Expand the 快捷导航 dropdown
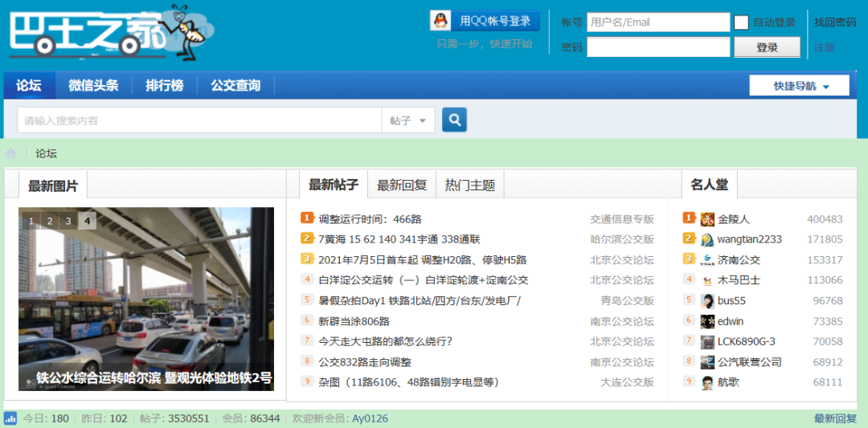Screen dimensions: 868x428 [799, 86]
